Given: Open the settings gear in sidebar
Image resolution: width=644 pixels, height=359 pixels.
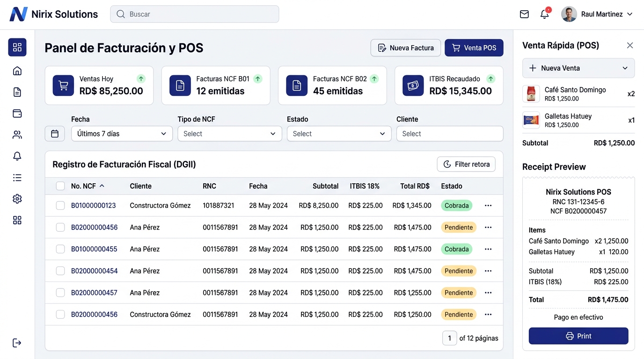Looking at the screenshot, I should (17, 199).
